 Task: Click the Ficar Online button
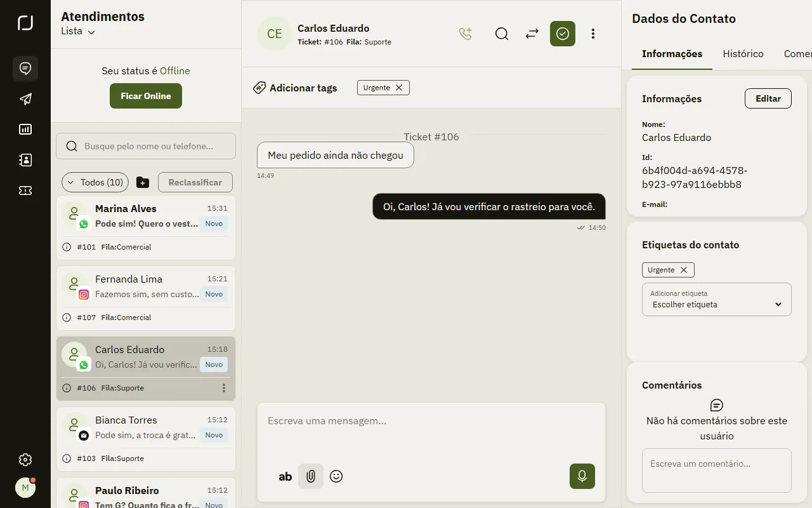[x=146, y=96]
